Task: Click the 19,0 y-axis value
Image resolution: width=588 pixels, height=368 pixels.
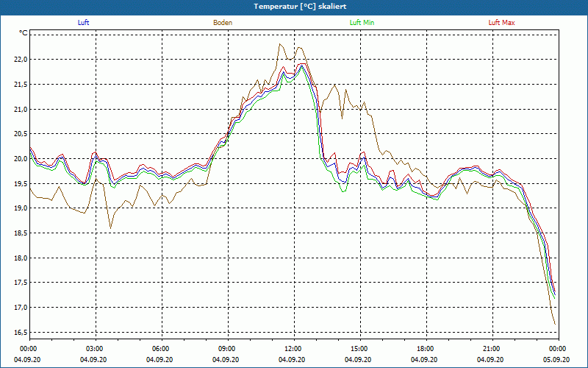Action: coord(21,208)
